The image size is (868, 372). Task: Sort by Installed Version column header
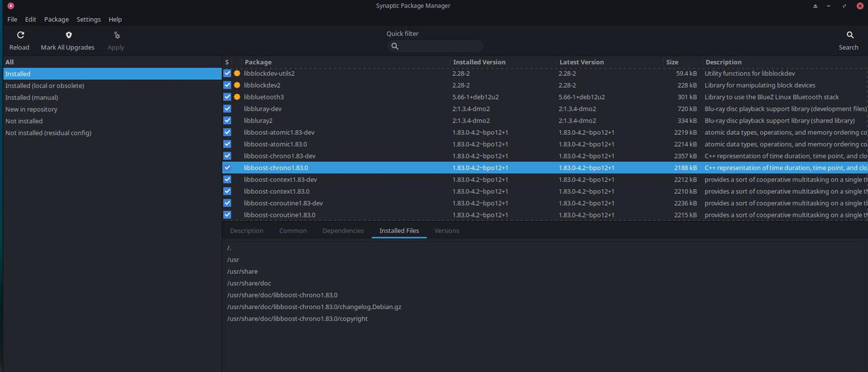click(503, 62)
